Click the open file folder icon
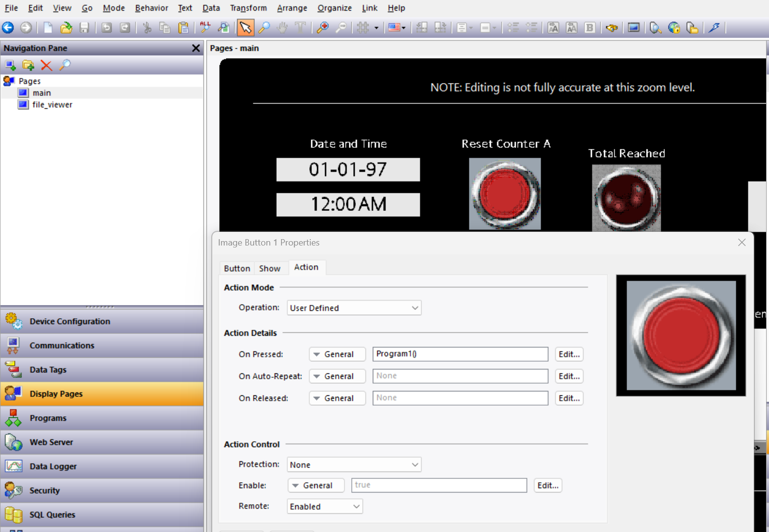The image size is (769, 532). [x=66, y=28]
